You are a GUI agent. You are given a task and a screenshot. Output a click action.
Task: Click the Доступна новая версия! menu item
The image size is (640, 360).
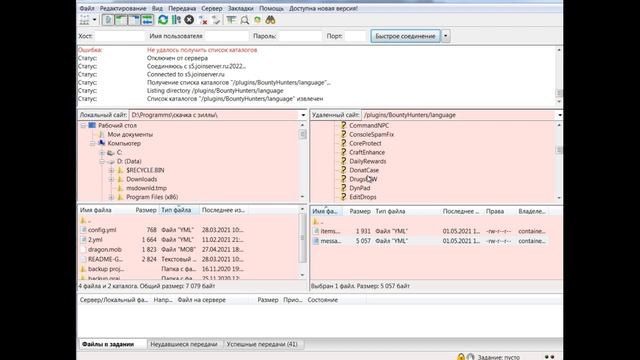coord(323,8)
